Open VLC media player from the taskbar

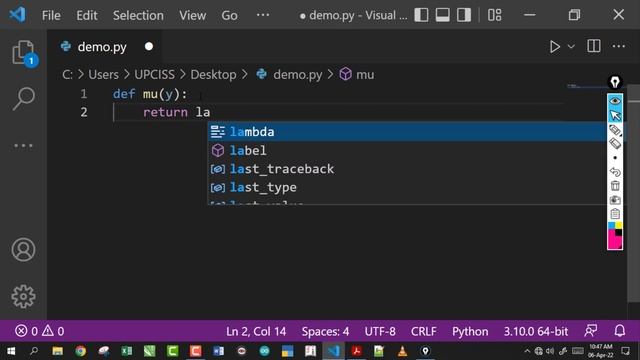pyautogui.click(x=402, y=351)
